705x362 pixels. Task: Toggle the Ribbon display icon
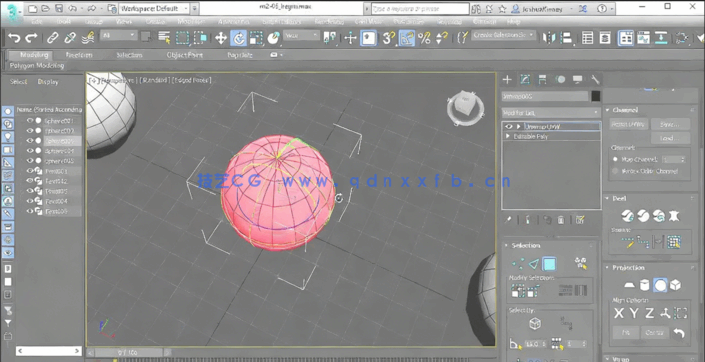point(625,38)
